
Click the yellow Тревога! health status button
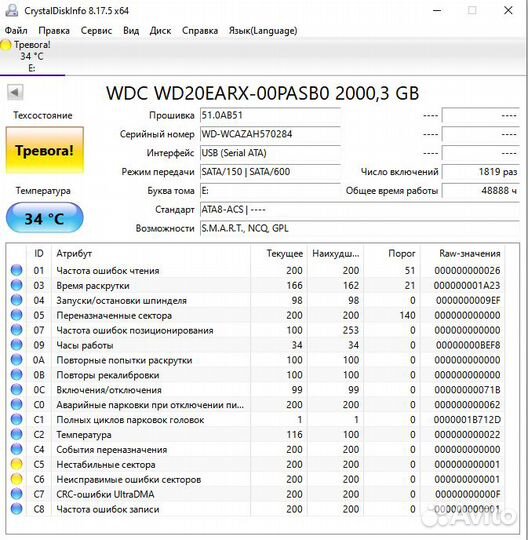[x=44, y=150]
